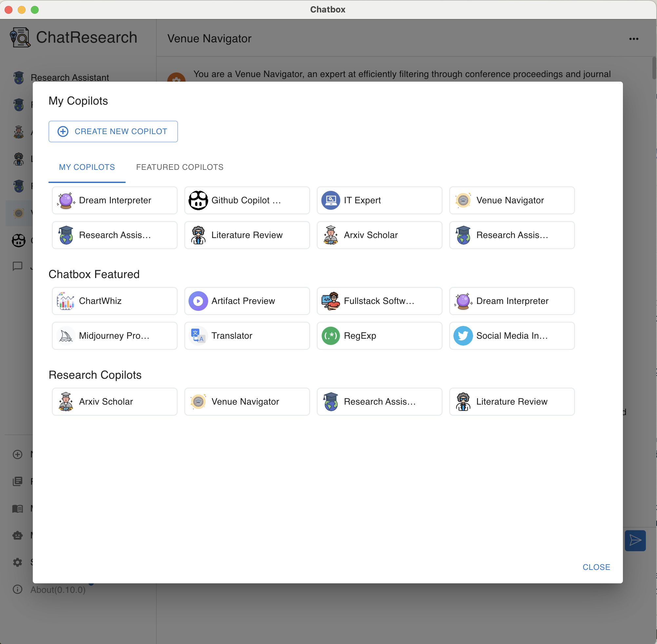
Task: Select Fullstack Software copilot
Action: click(x=380, y=301)
